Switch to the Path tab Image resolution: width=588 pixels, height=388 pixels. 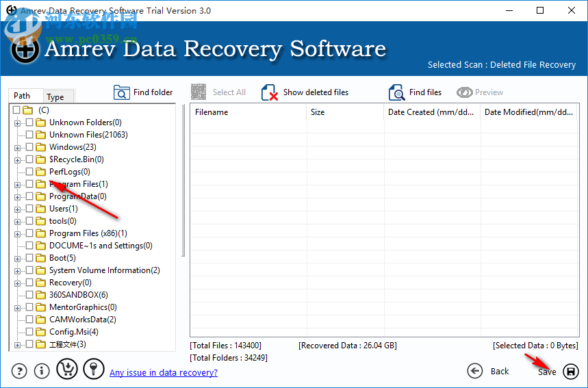[x=25, y=96]
